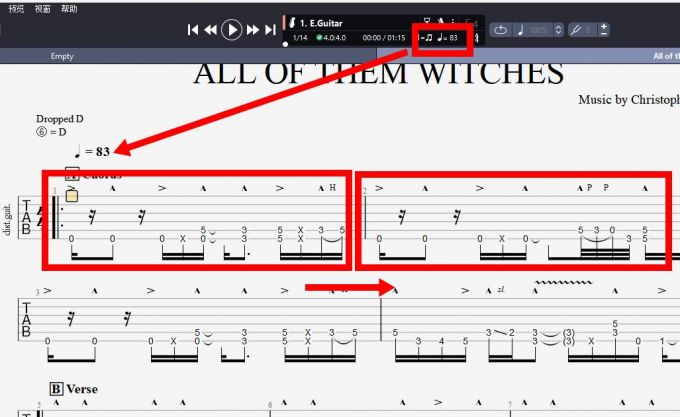Click the TAB clef of the second staff
Viewport: 680px width, 417px height.
tap(26, 320)
